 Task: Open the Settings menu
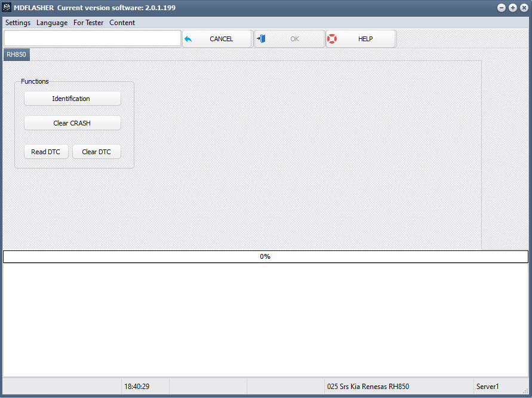[18, 23]
